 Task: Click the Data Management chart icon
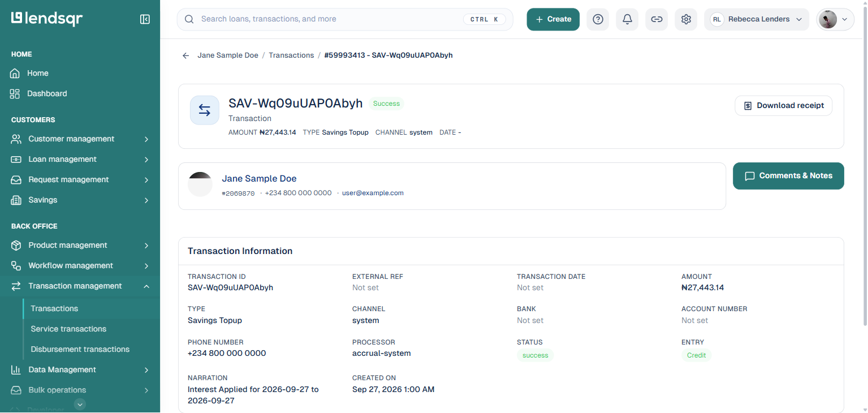[16, 369]
